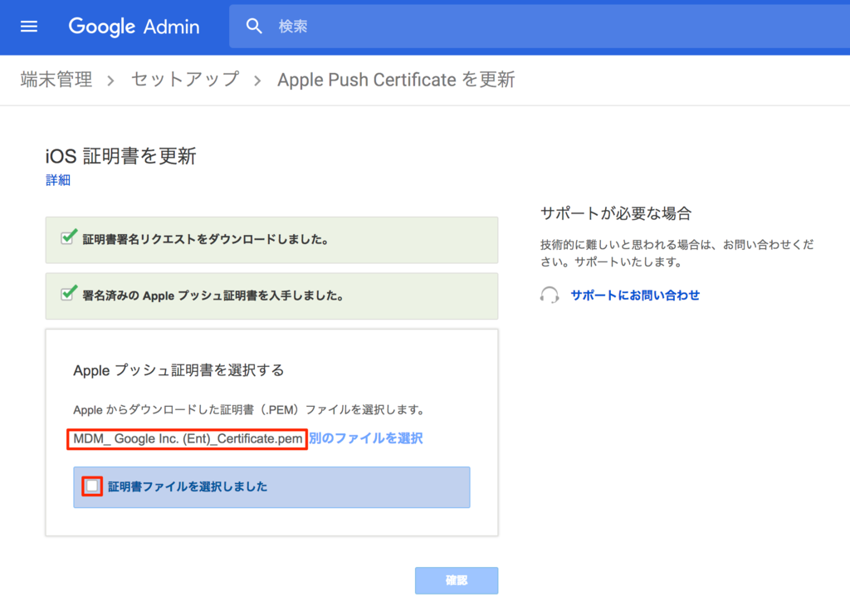Click the 確認 button

457,580
